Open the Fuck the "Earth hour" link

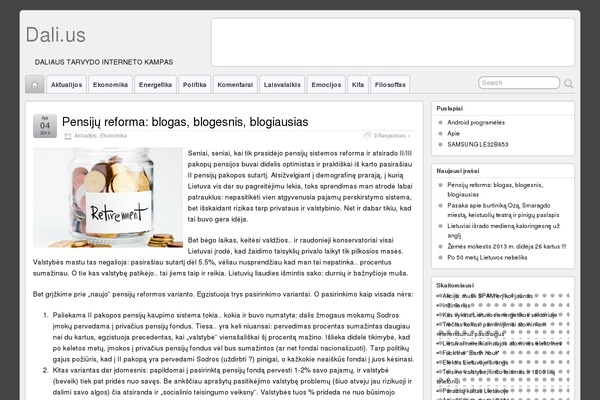click(471, 353)
